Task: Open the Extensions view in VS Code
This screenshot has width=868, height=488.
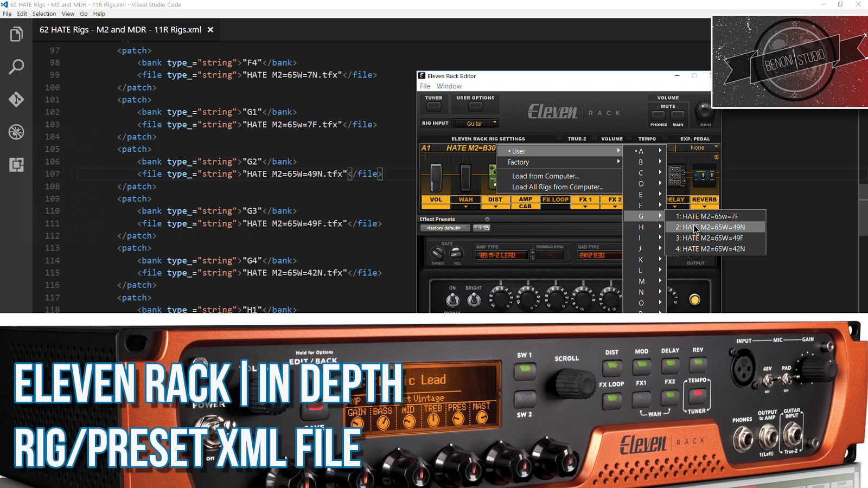Action: tap(16, 165)
